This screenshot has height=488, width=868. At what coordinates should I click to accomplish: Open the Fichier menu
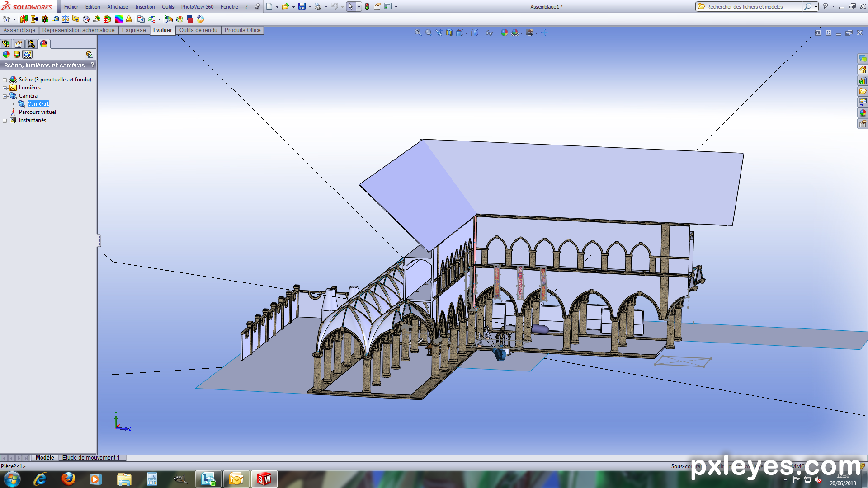click(x=71, y=7)
